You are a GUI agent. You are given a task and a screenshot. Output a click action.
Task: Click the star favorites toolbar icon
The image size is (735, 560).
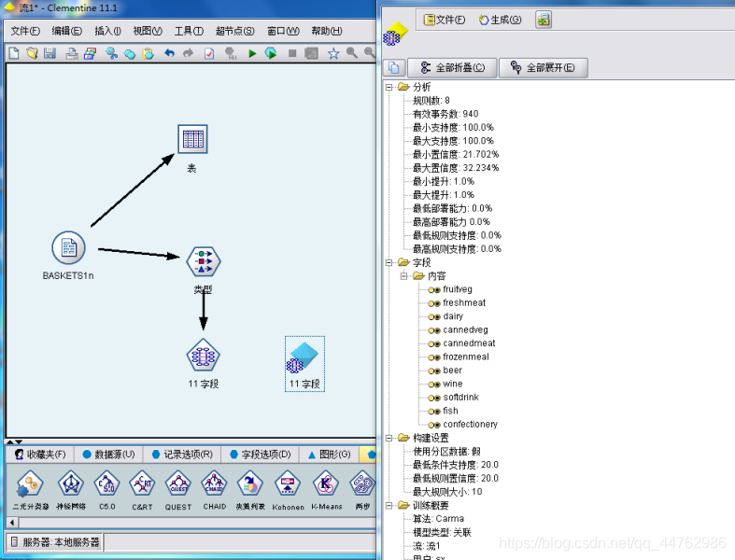(333, 53)
